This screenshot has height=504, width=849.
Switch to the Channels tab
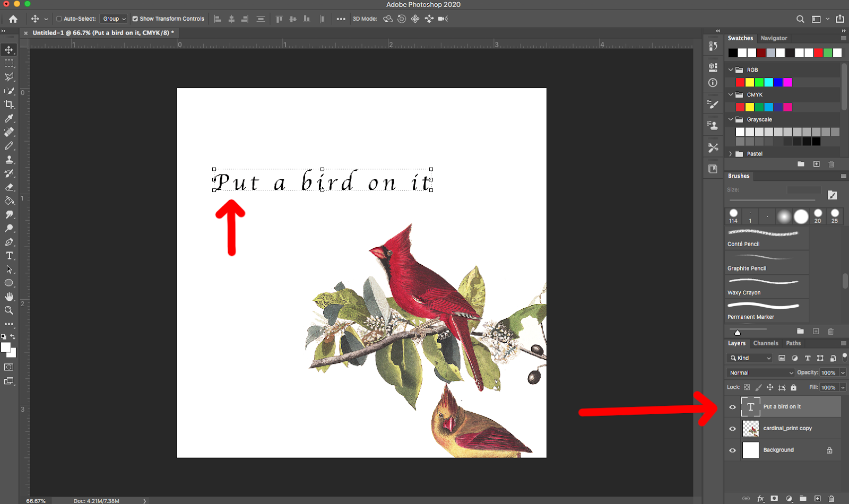pyautogui.click(x=766, y=343)
